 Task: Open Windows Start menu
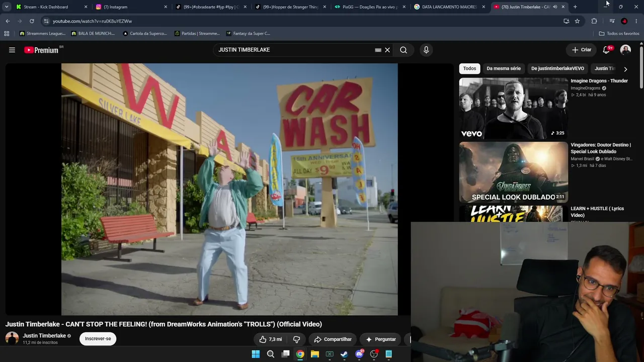click(x=256, y=354)
